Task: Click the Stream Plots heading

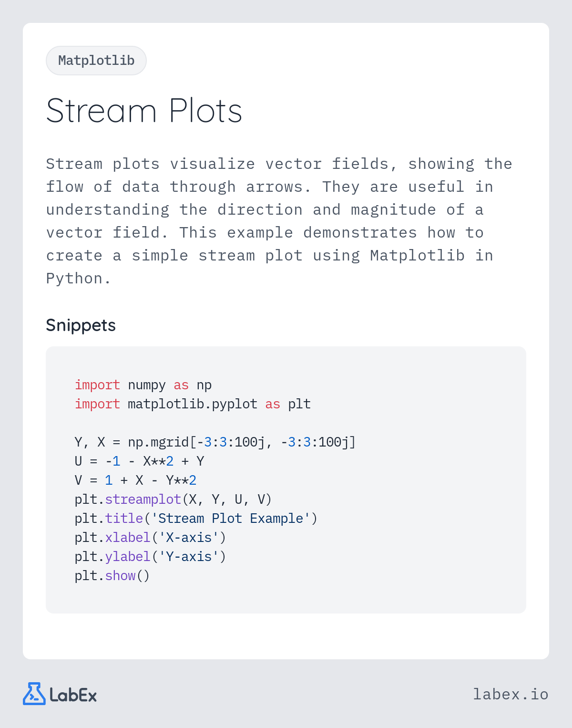Action: pyautogui.click(x=144, y=111)
